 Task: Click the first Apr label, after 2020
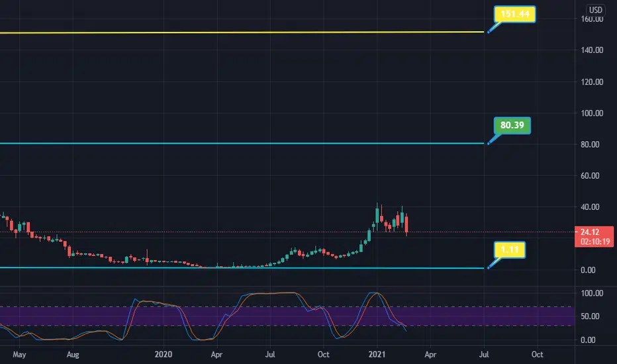[217, 355]
